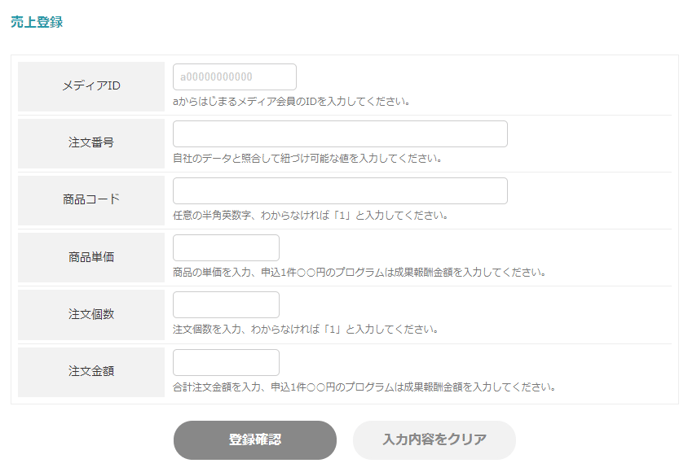Click the 注文金額 label cell
This screenshot has width=688, height=472.
click(91, 372)
